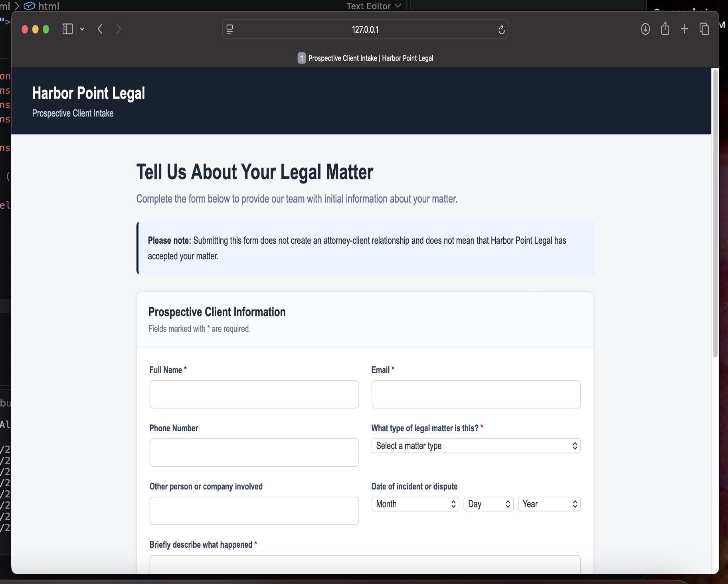
Task: Click the html breadcrumb in the background editor
Action: pyautogui.click(x=42, y=6)
